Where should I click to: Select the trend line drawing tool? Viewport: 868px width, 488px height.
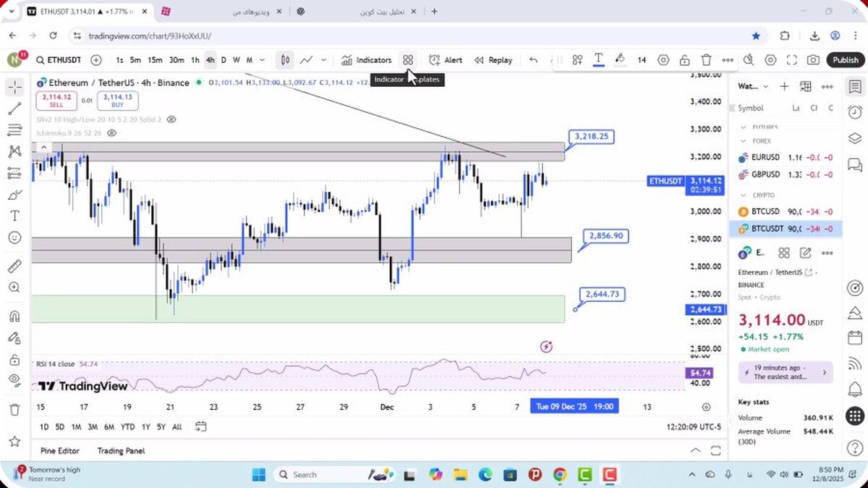point(14,109)
